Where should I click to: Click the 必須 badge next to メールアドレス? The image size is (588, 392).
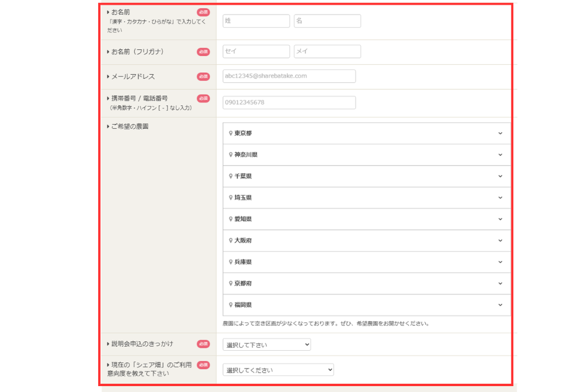point(203,77)
